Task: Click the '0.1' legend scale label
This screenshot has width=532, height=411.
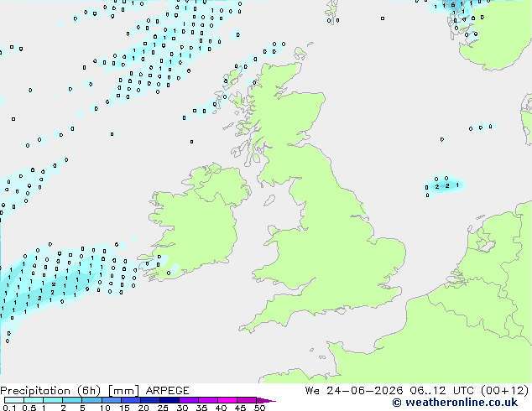Action: 9,408
